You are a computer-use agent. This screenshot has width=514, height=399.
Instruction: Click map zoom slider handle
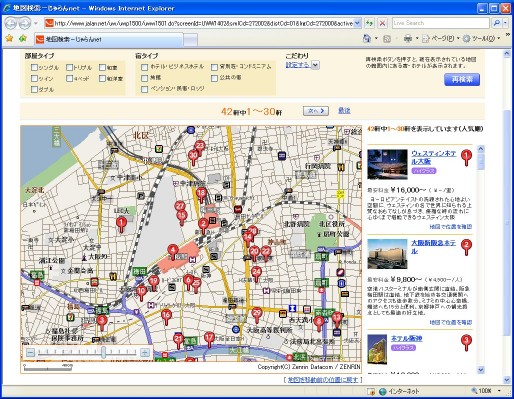(x=104, y=352)
